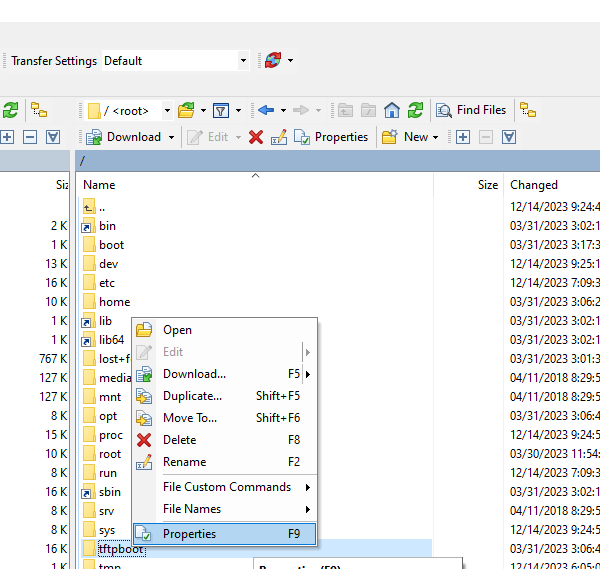
Task: Click the blue back arrow navigation icon
Action: click(x=266, y=110)
